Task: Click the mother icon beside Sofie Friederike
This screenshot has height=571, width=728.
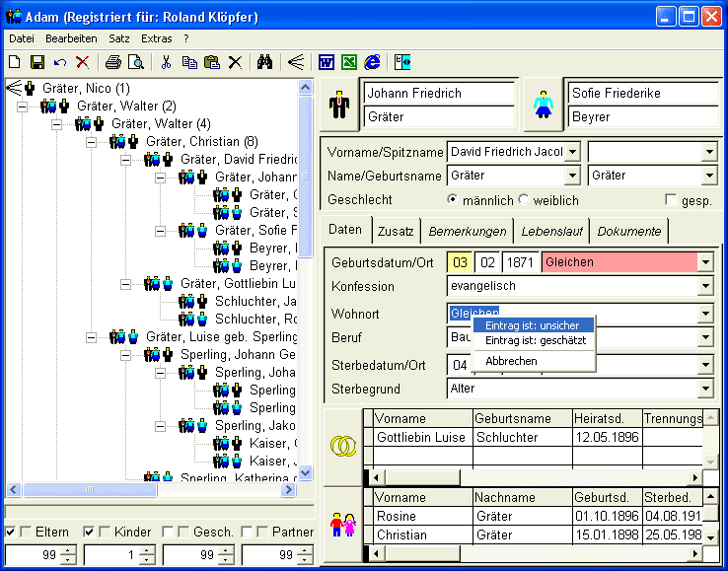Action: pos(544,105)
